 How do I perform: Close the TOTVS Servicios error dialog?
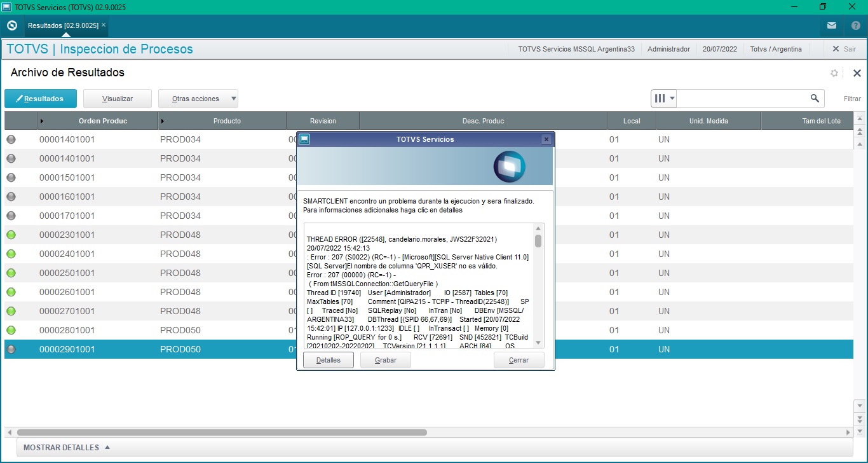coord(546,139)
